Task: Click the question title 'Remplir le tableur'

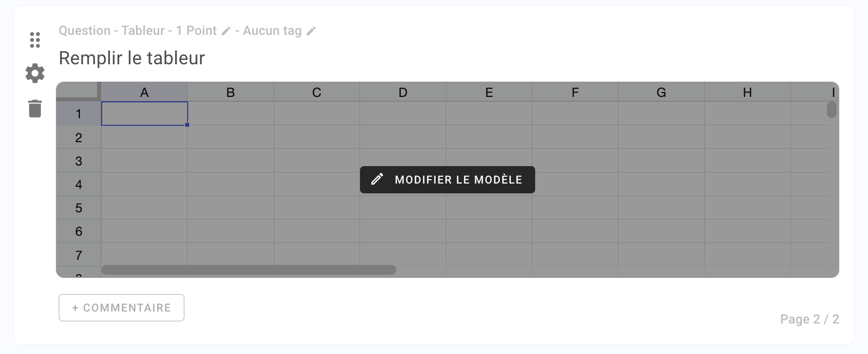Action: [x=132, y=58]
